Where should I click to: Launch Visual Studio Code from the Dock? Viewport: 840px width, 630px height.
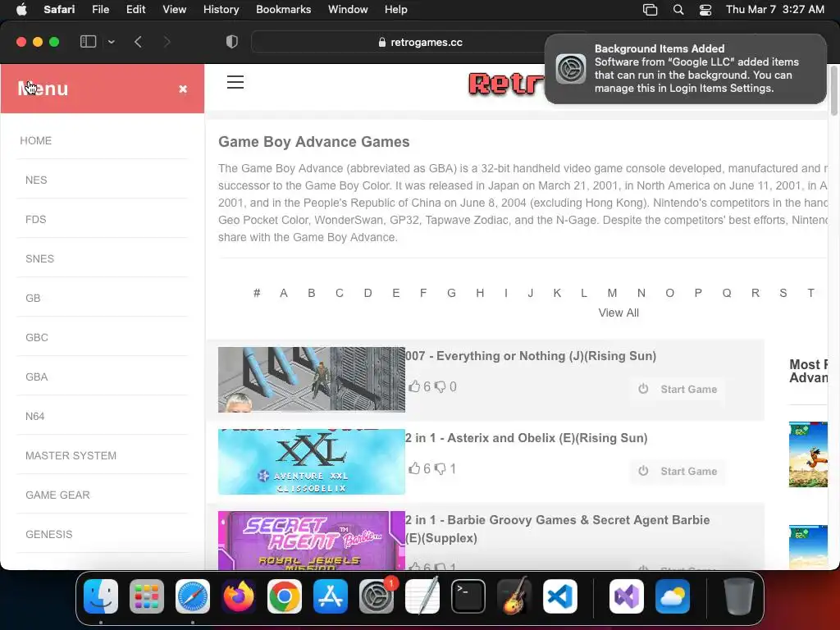560,596
